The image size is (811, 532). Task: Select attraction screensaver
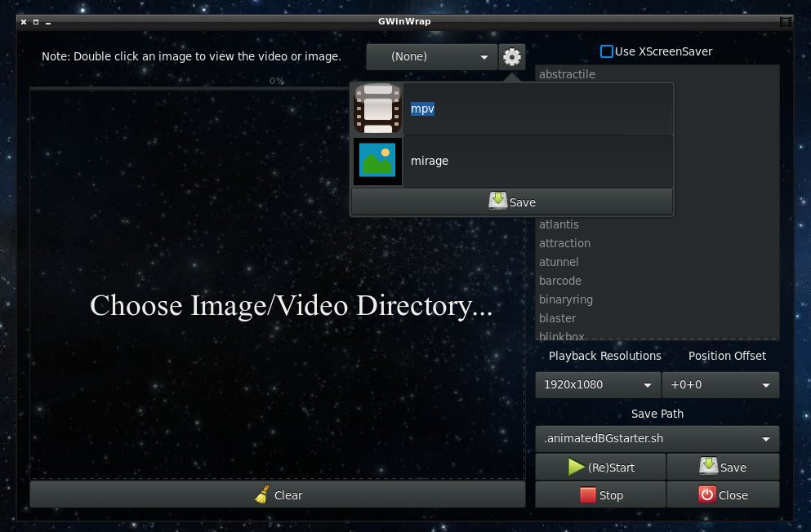pos(657,243)
